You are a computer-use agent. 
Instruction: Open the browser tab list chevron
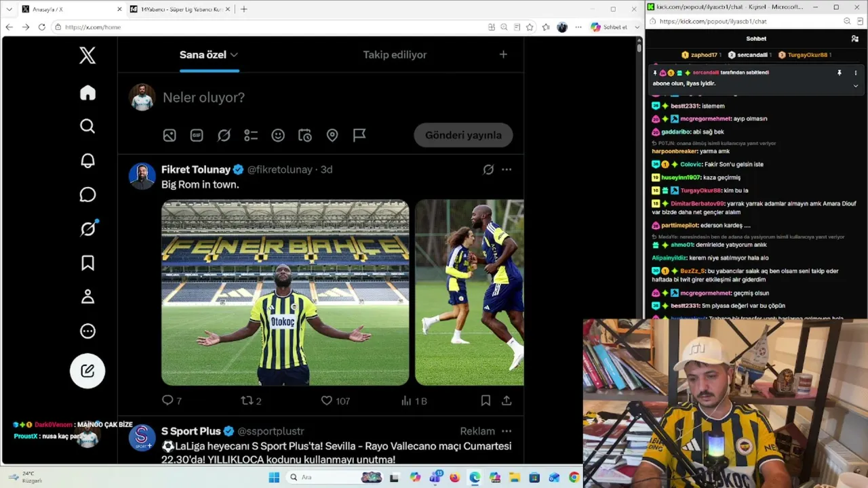9,9
